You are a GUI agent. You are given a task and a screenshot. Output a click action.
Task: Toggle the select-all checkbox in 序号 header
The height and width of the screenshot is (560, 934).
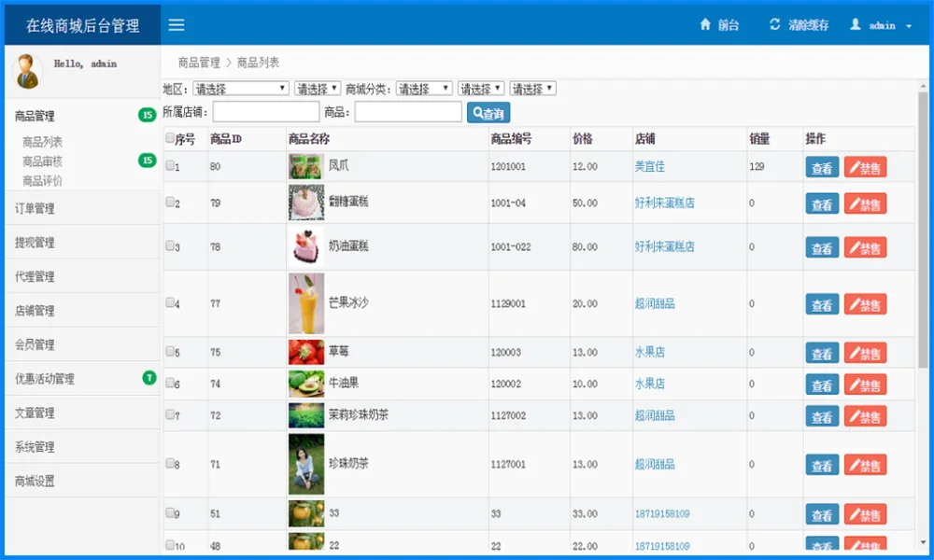[x=170, y=139]
